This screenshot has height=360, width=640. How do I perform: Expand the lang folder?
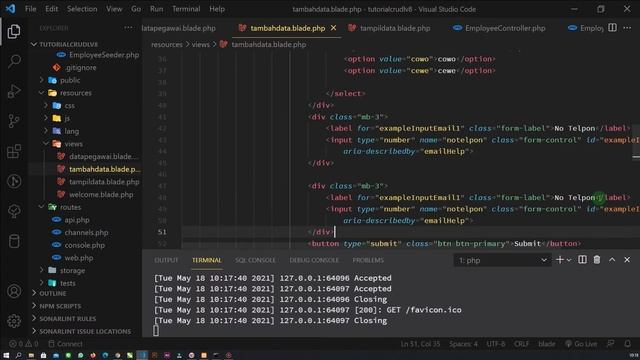[x=71, y=131]
